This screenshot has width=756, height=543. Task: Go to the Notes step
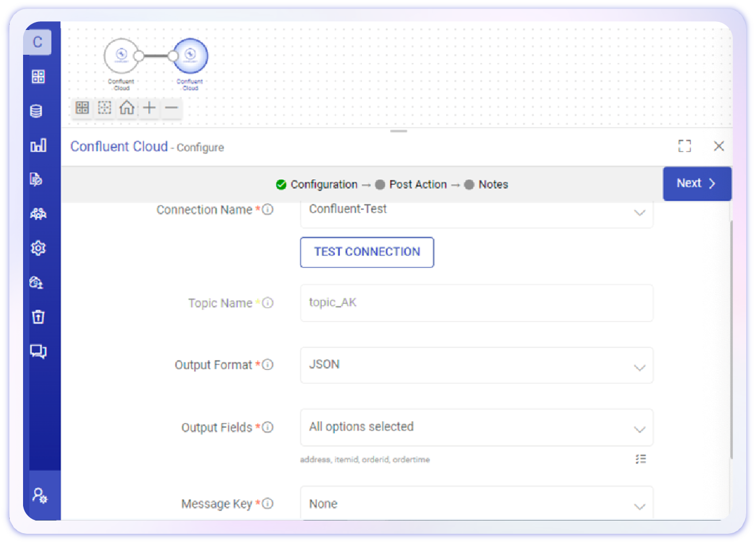(493, 184)
